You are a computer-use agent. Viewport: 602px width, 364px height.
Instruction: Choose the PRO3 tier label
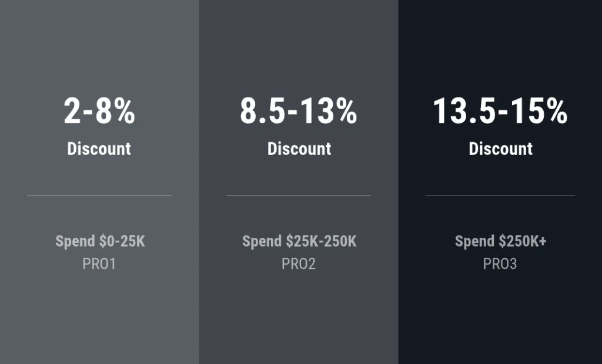click(x=500, y=264)
